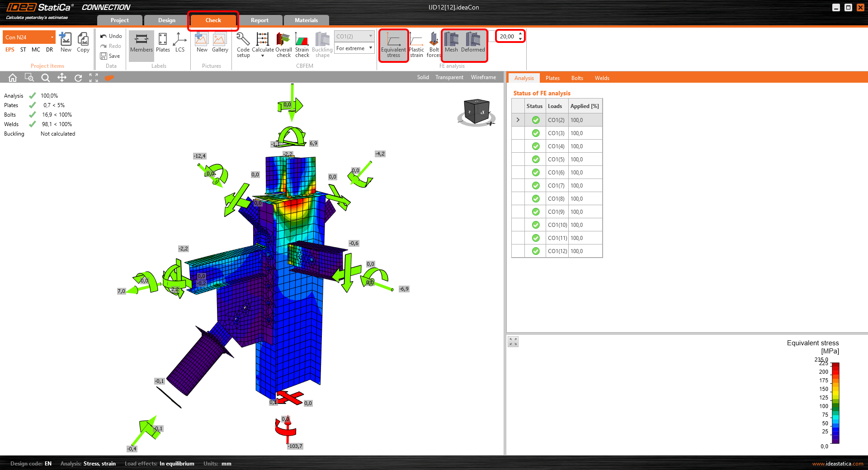Click the Copy project item icon
868x470 pixels.
83,42
